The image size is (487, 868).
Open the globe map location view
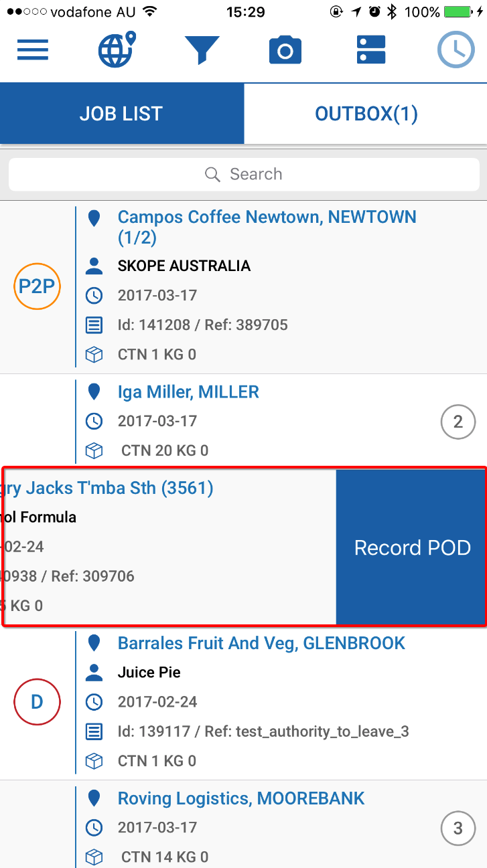pos(117,50)
